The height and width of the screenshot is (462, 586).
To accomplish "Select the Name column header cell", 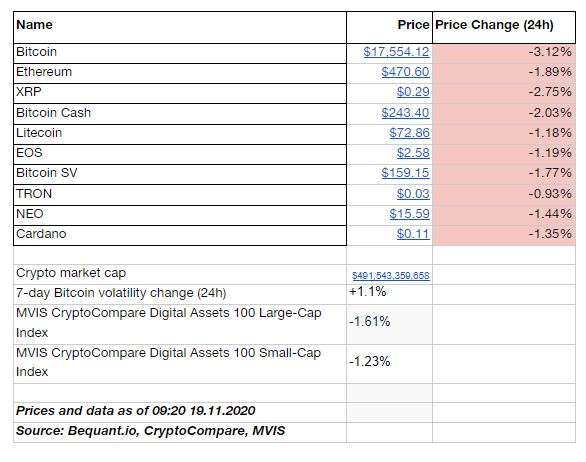I will click(x=180, y=27).
